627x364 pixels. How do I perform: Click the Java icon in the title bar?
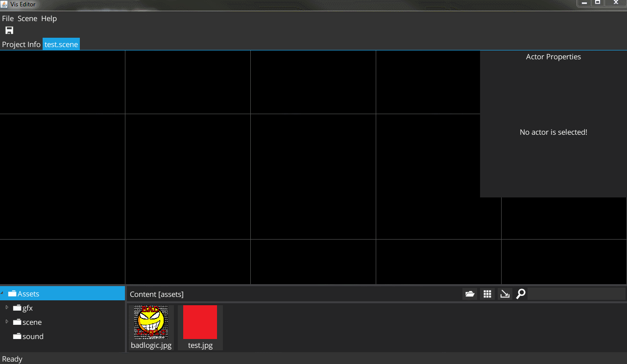[x=4, y=4]
